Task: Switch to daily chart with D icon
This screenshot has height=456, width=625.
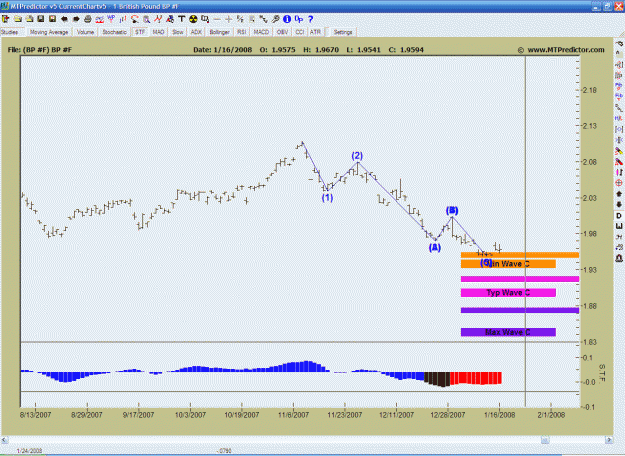Action: coord(619,216)
